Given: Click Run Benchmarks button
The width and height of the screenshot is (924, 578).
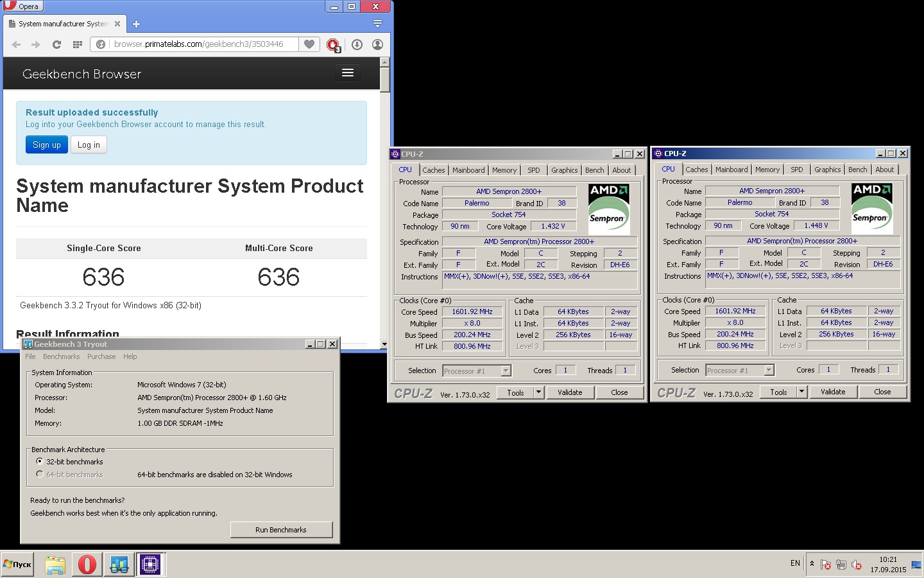Looking at the screenshot, I should pyautogui.click(x=281, y=530).
